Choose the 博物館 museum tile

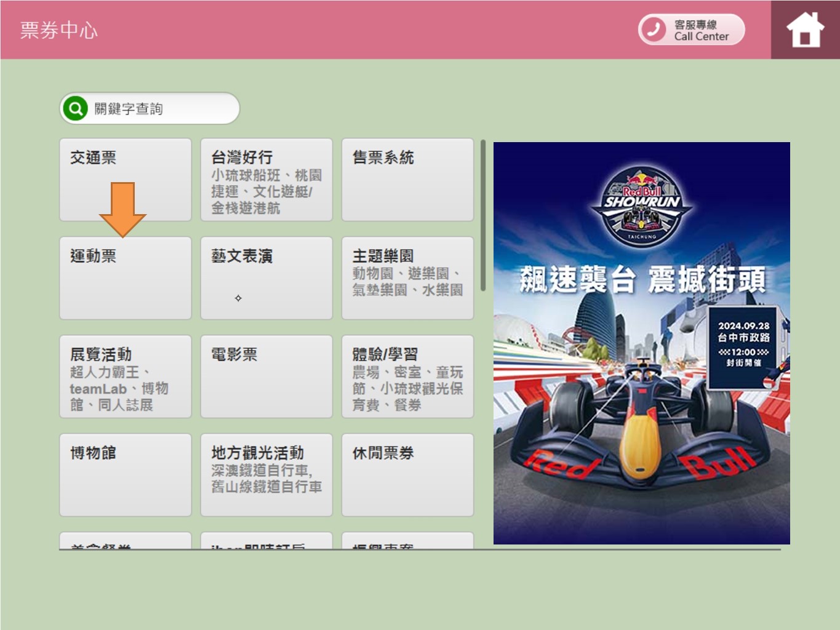click(x=125, y=474)
